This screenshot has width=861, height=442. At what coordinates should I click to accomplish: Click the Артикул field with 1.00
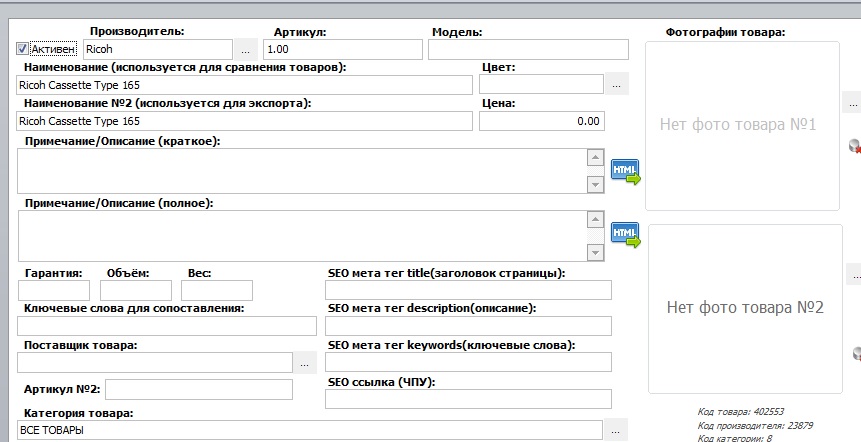(x=343, y=49)
